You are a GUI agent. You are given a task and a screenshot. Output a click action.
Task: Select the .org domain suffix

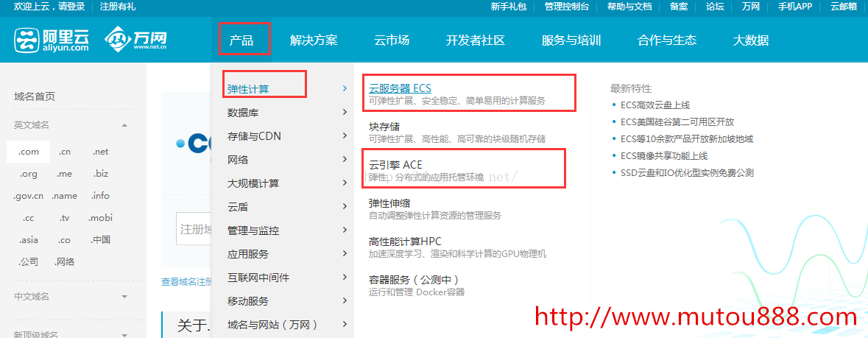(x=28, y=174)
